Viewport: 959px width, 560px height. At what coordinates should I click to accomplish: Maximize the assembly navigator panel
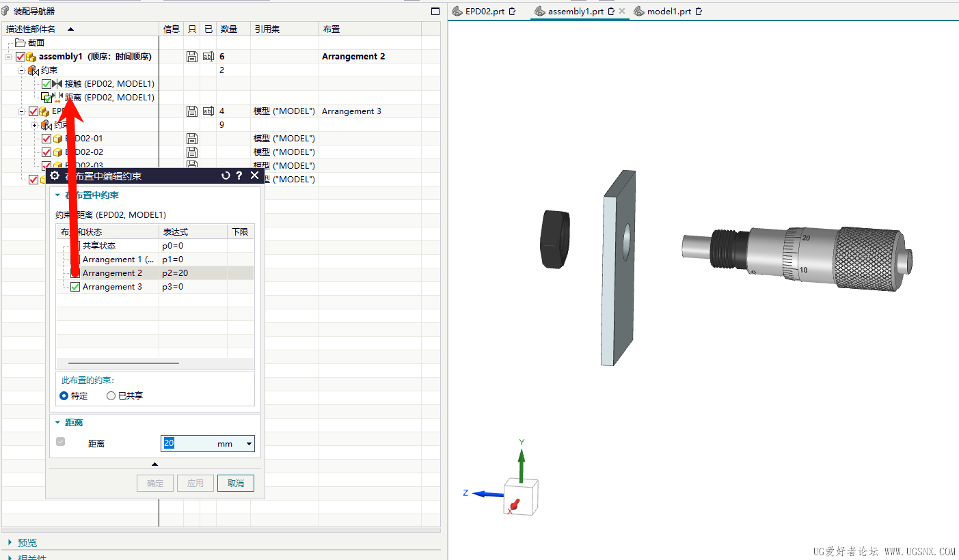point(435,11)
